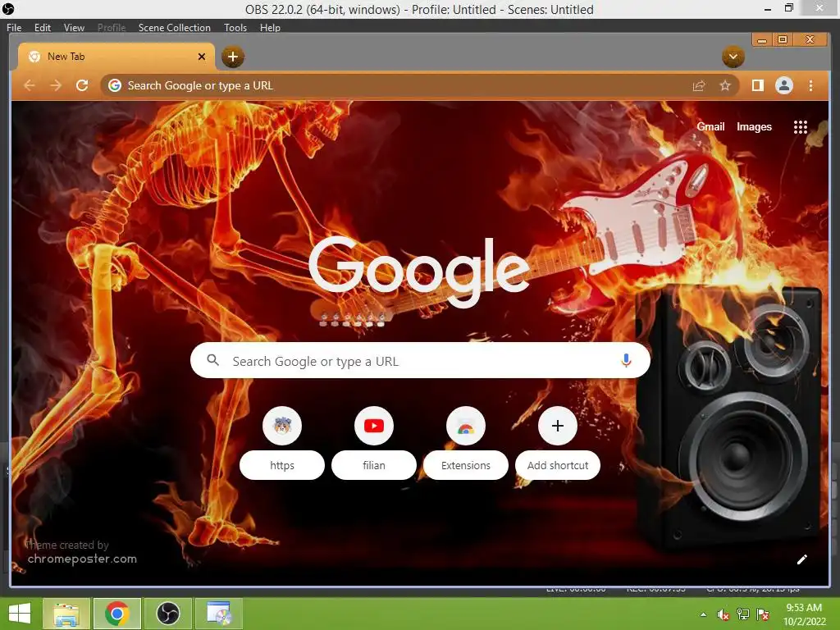Click the Google search box
840x630 pixels.
coord(420,361)
